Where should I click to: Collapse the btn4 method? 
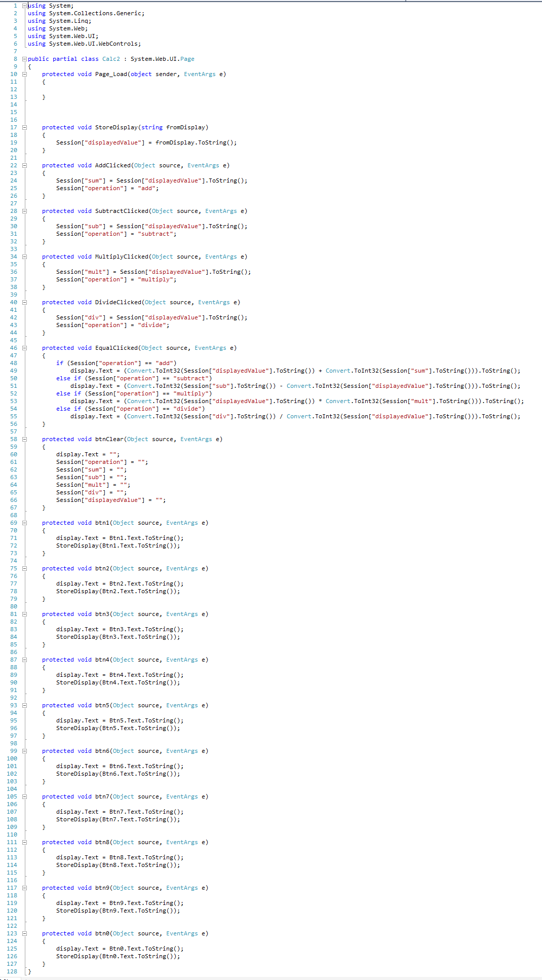pyautogui.click(x=24, y=660)
